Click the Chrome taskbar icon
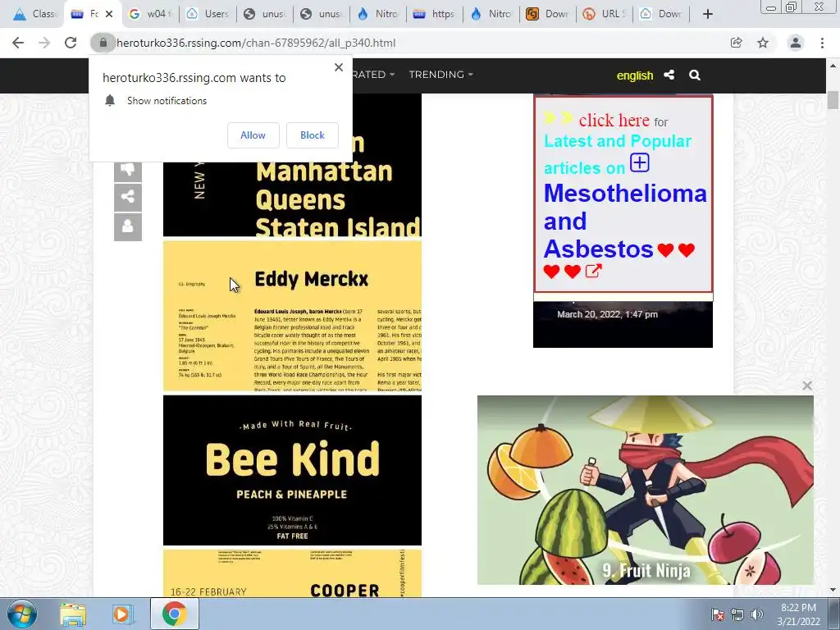The image size is (840, 630). coord(174,614)
